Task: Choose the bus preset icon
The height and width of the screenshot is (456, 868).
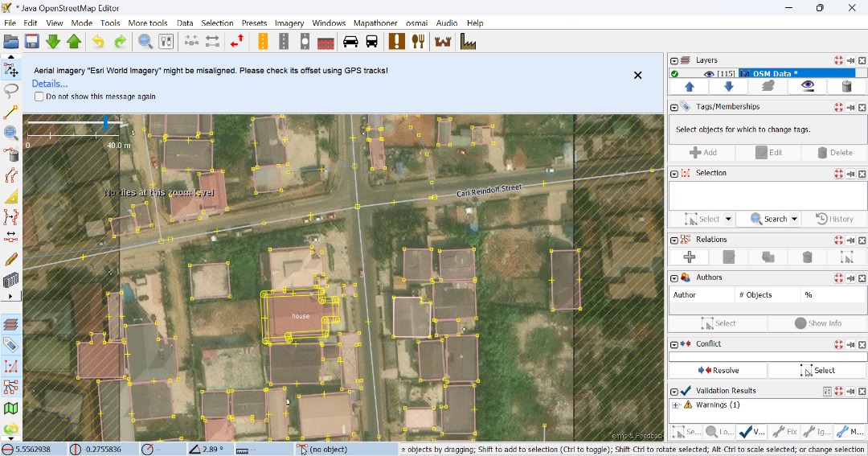Action: click(x=371, y=42)
